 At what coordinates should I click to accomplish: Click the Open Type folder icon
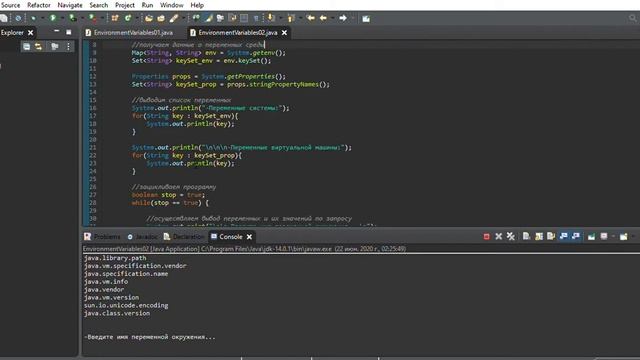pos(149,18)
